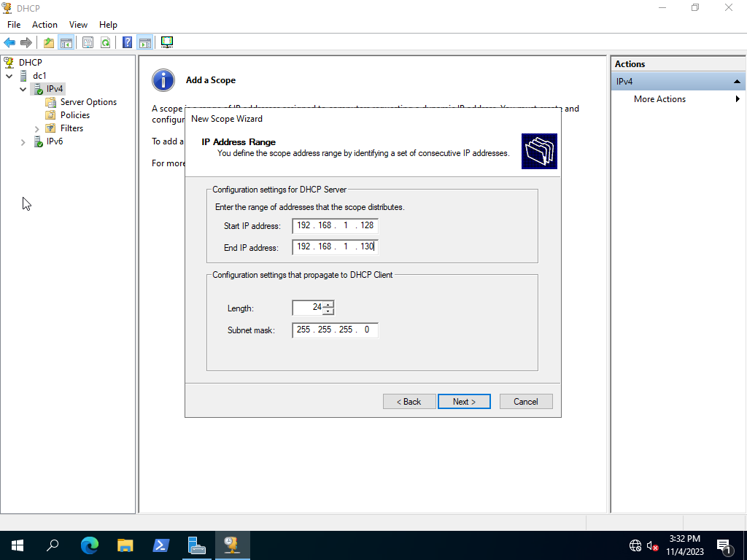Expand the IPv6 tree node
747x560 pixels.
point(23,142)
